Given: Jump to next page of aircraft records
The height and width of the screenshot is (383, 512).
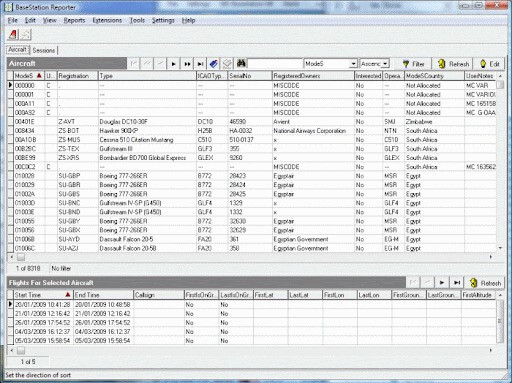Looking at the screenshot, I should (x=187, y=63).
